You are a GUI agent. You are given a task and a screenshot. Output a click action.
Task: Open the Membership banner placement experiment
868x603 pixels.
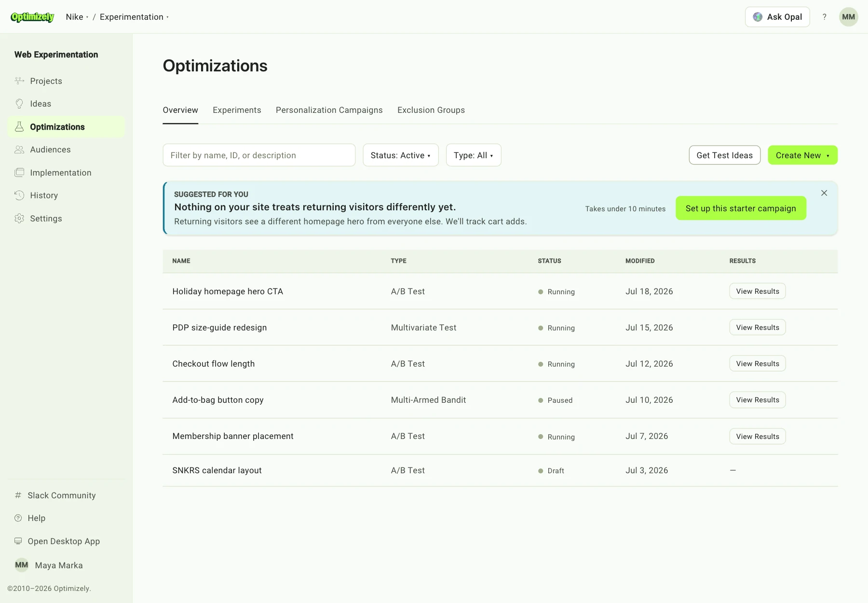click(233, 436)
